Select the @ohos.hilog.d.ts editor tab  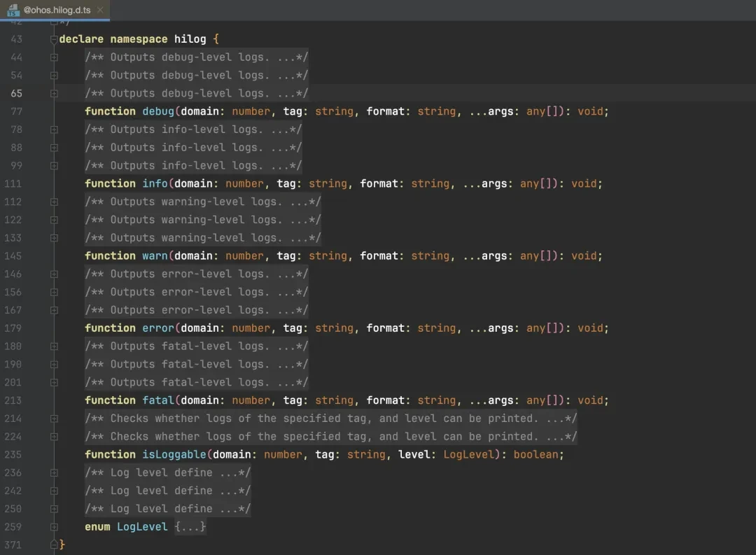click(x=57, y=10)
